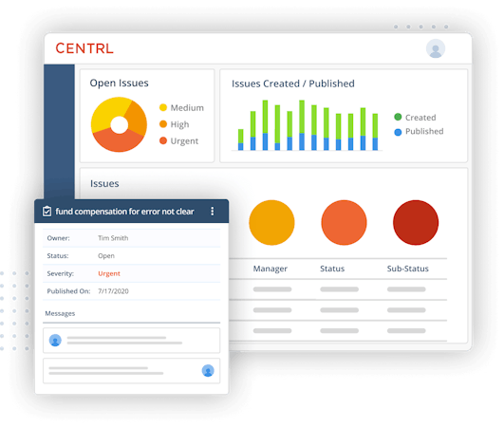This screenshot has width=504, height=427.
Task: Click the clipboard check icon in issue header
Action: coord(47,211)
